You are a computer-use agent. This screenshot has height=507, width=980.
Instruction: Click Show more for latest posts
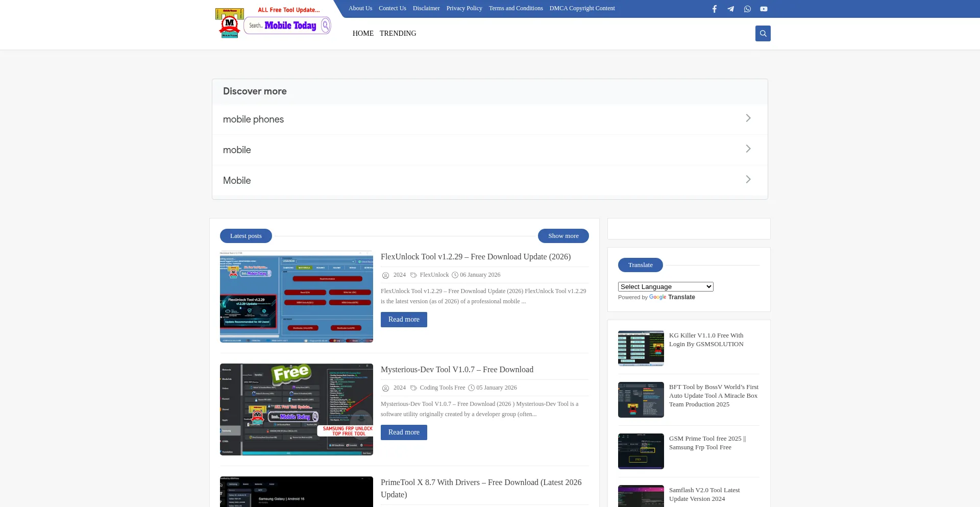[x=563, y=236]
